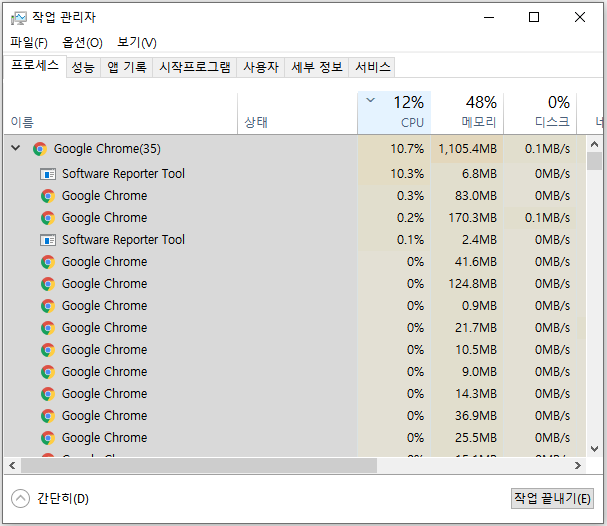Open the 파일(F) menu
This screenshot has width=607, height=526.
coord(29,42)
